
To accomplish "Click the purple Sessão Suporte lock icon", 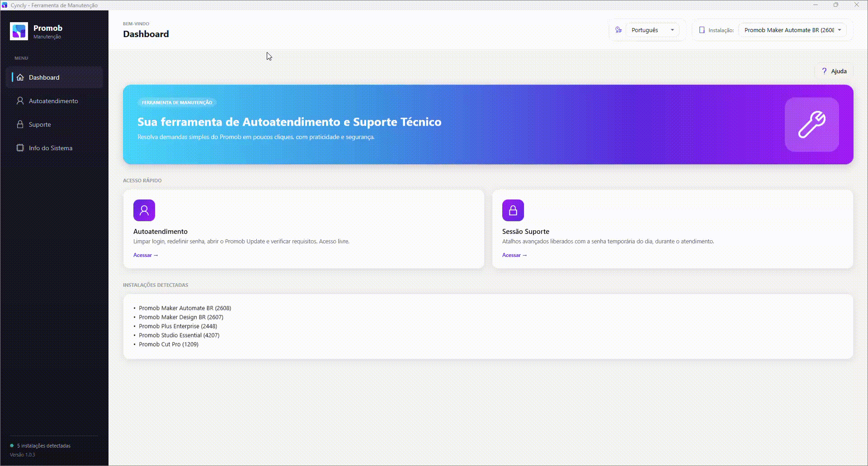I will coord(513,210).
